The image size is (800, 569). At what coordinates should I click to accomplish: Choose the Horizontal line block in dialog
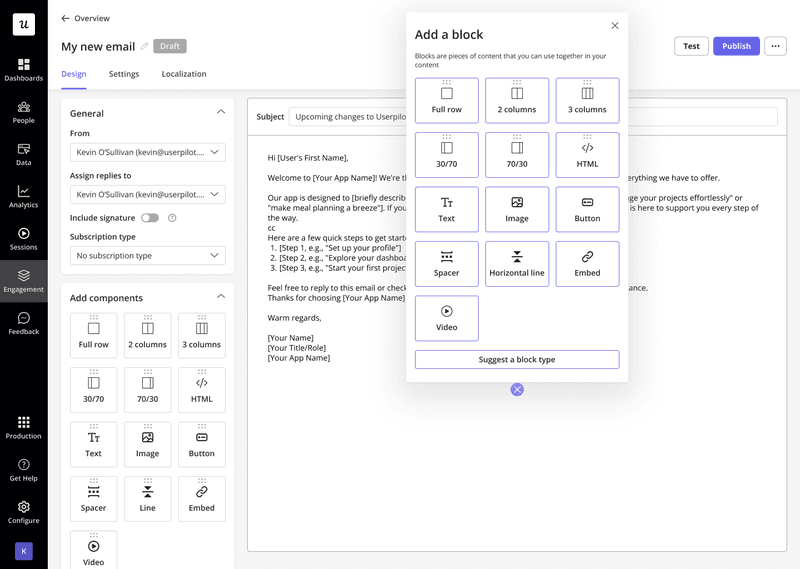click(x=516, y=264)
